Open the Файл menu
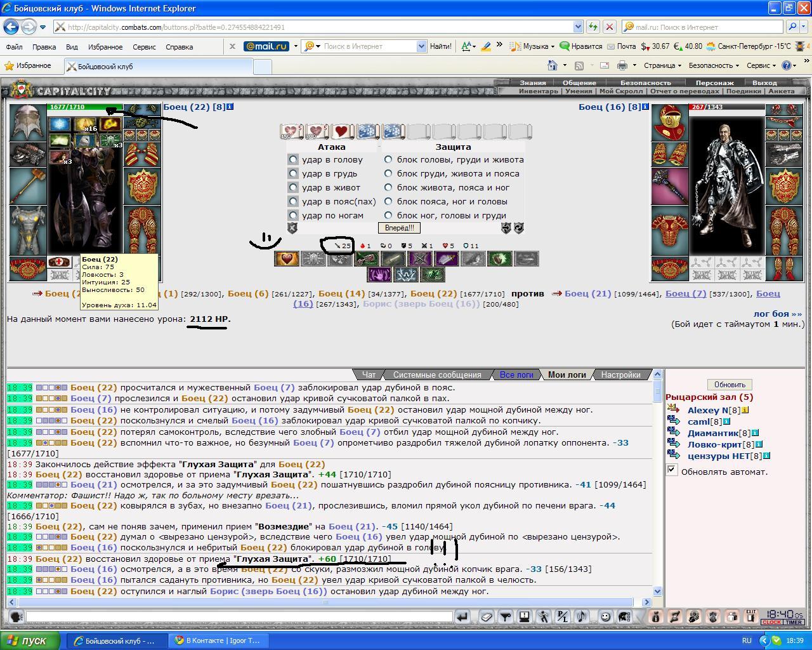812x650 pixels. coord(14,46)
